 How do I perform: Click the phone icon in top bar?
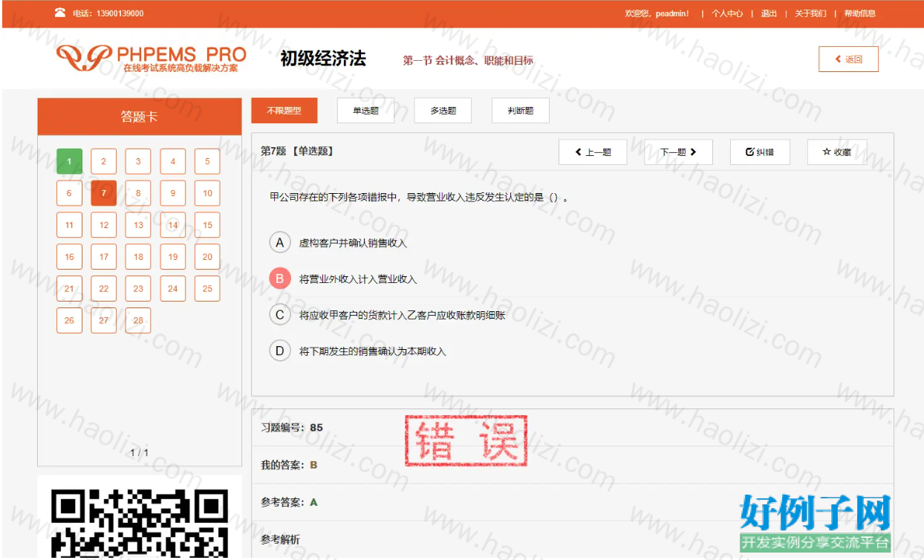tap(60, 13)
